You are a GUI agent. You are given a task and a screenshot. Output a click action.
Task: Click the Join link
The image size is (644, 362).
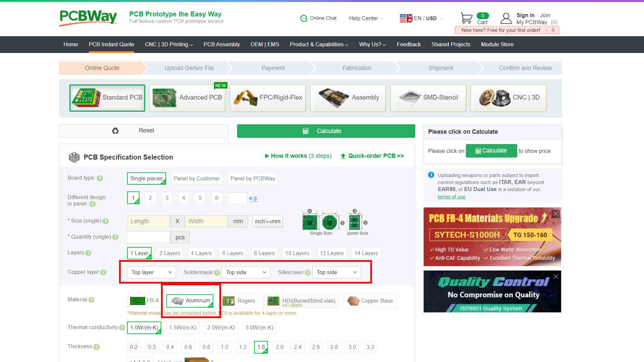545,15
